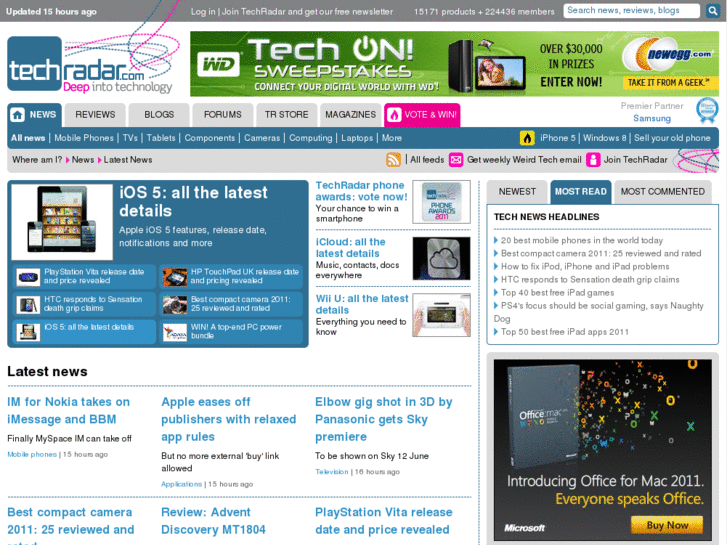727x545 pixels.
Task: Open the Magazines tab
Action: click(x=351, y=115)
